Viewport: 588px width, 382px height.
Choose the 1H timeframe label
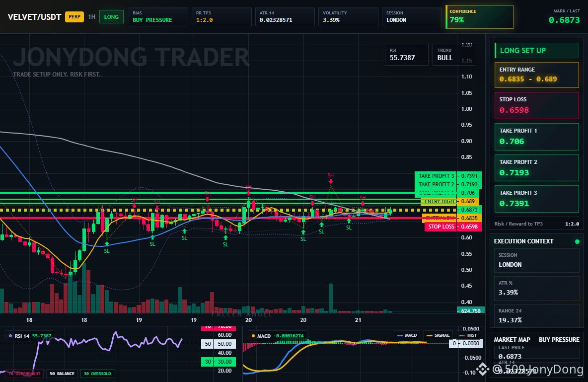pyautogui.click(x=91, y=17)
